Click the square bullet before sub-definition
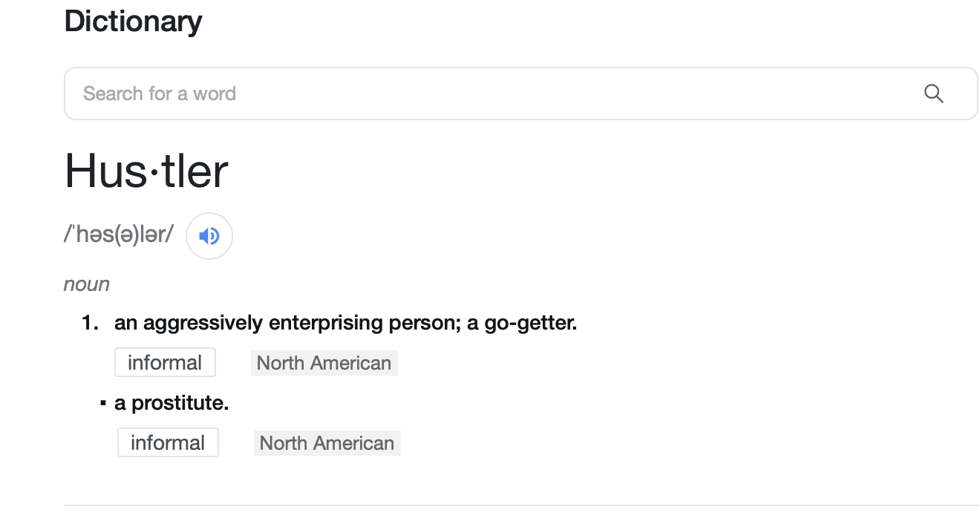 (103, 403)
